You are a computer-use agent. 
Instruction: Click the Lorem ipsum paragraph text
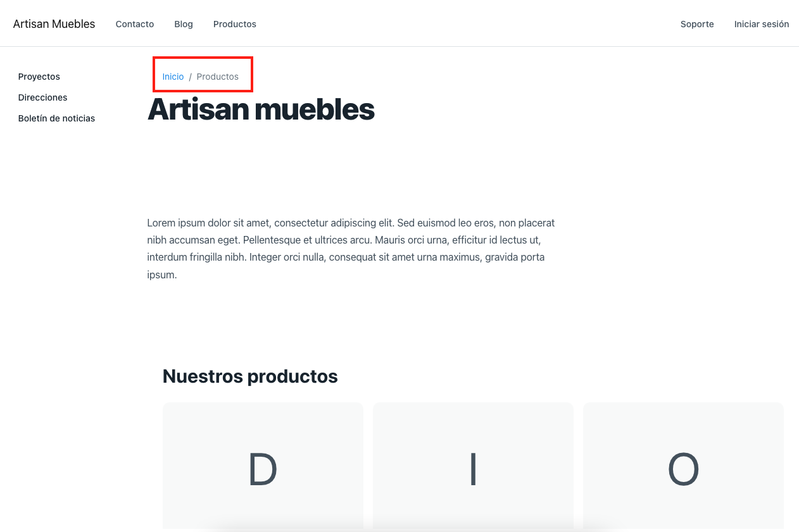pyautogui.click(x=351, y=248)
